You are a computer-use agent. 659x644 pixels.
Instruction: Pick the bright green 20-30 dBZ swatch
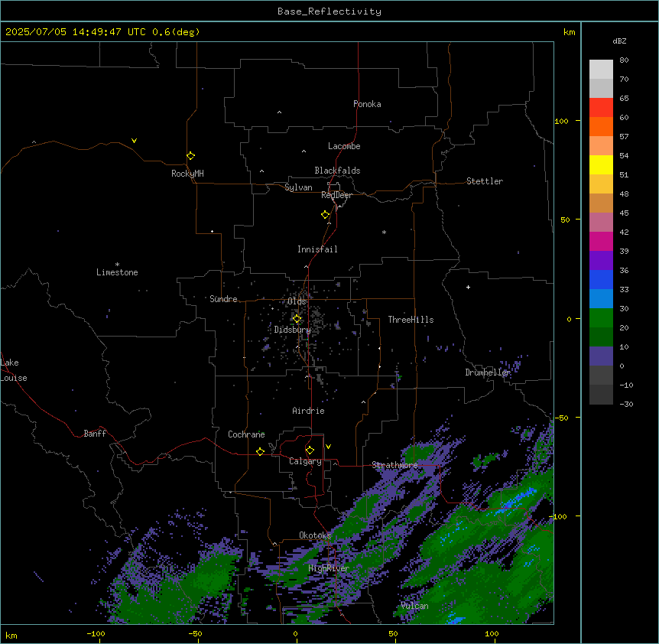click(x=601, y=318)
